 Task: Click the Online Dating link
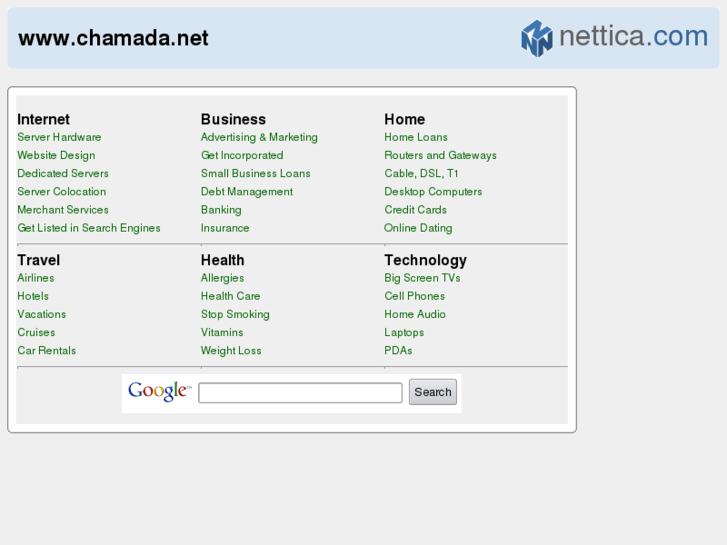(418, 228)
